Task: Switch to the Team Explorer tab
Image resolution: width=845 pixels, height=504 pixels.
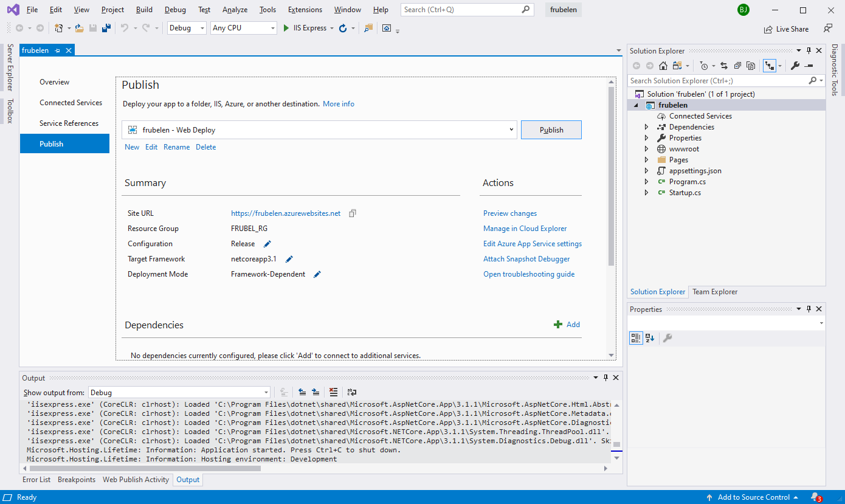Action: pyautogui.click(x=715, y=292)
